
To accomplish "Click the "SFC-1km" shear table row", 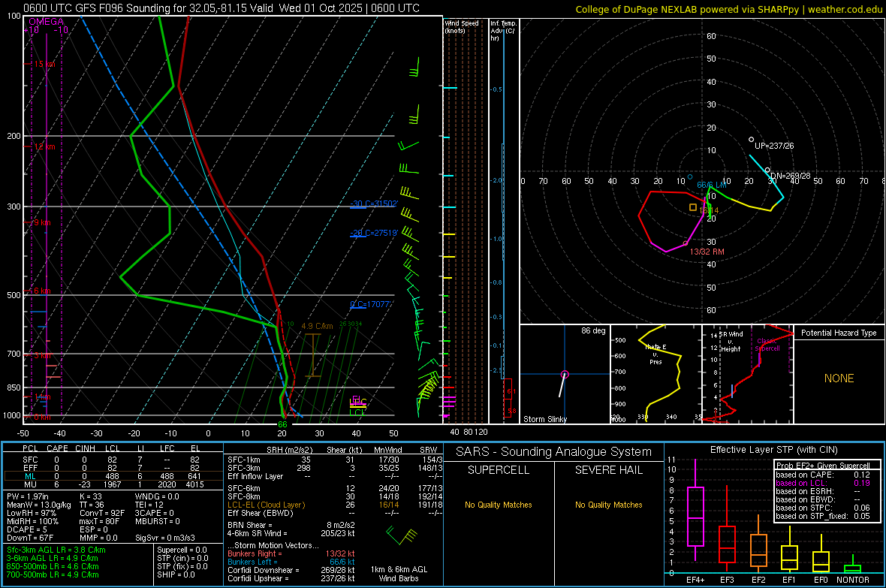I will pos(333,460).
